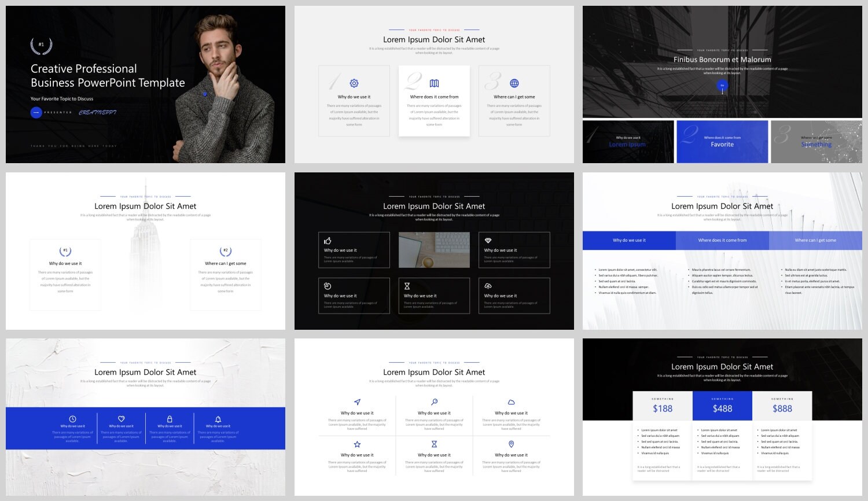
Task: Click the raised center card titled "Where does it come from"
Action: (434, 101)
